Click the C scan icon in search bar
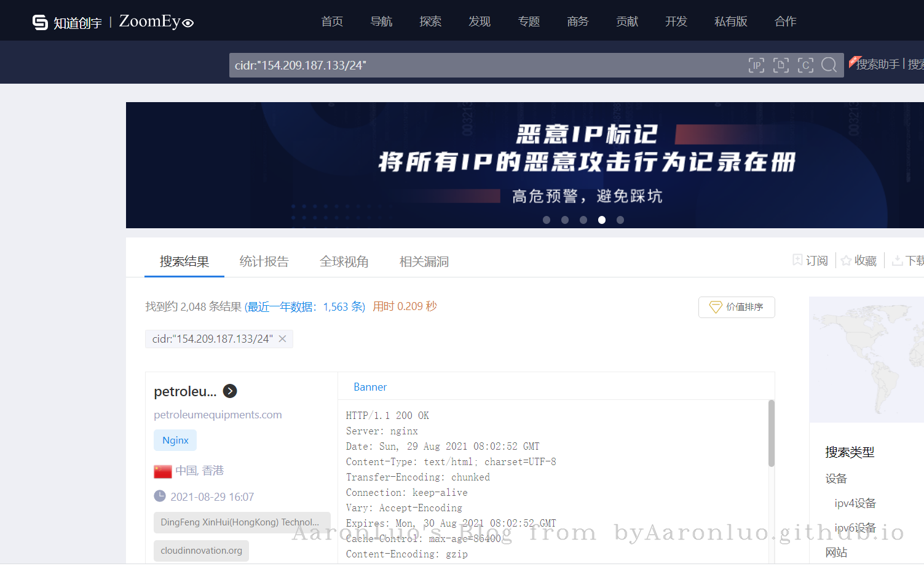924x566 pixels. (x=805, y=65)
